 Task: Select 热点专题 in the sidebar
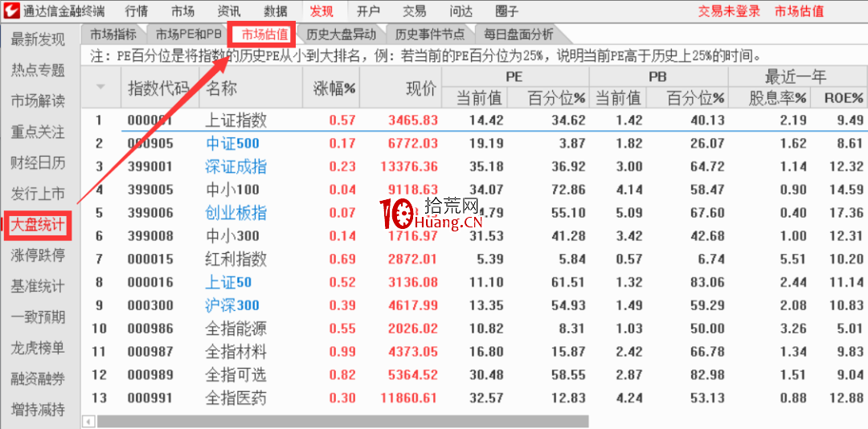pos(39,71)
